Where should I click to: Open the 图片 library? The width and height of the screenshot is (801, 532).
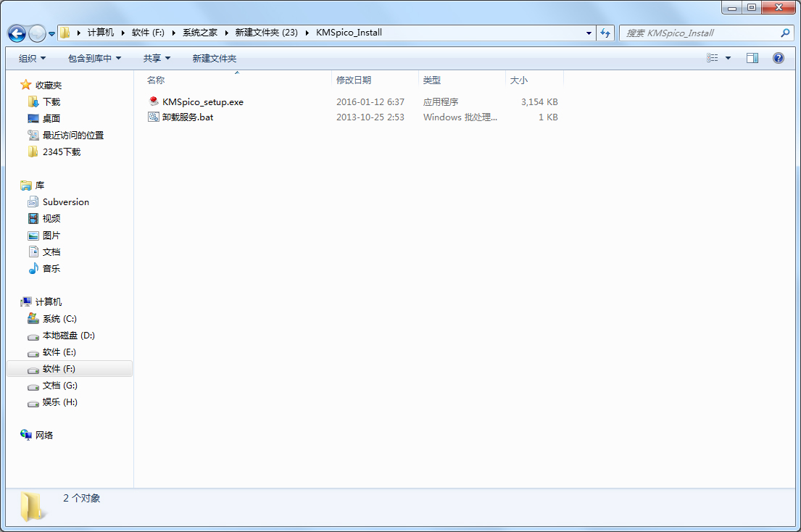pyautogui.click(x=51, y=236)
